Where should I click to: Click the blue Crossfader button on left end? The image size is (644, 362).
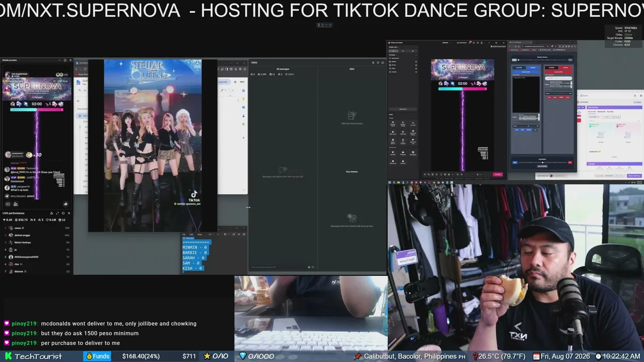coord(515,162)
